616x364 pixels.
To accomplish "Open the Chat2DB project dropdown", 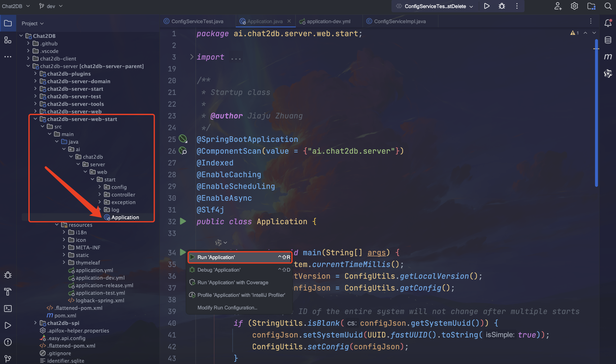I will coord(16,6).
